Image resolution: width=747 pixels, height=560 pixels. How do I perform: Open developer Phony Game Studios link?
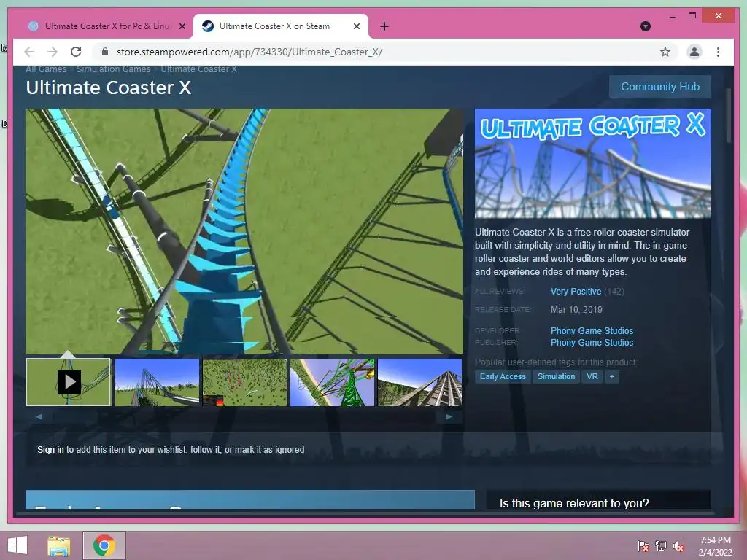[592, 330]
